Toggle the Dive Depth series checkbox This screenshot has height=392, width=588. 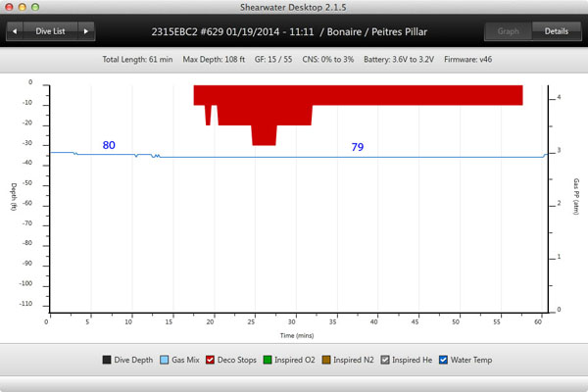(x=106, y=360)
